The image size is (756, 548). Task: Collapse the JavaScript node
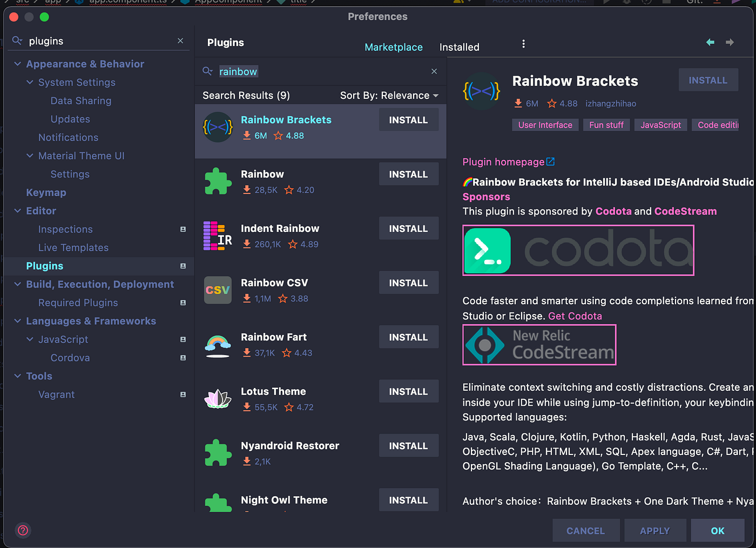(x=30, y=339)
